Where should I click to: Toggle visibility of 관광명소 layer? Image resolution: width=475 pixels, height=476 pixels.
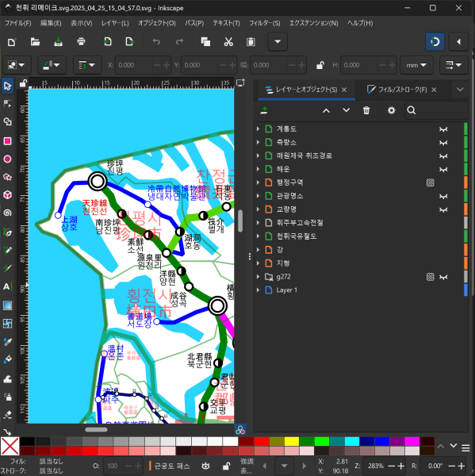[443, 197]
